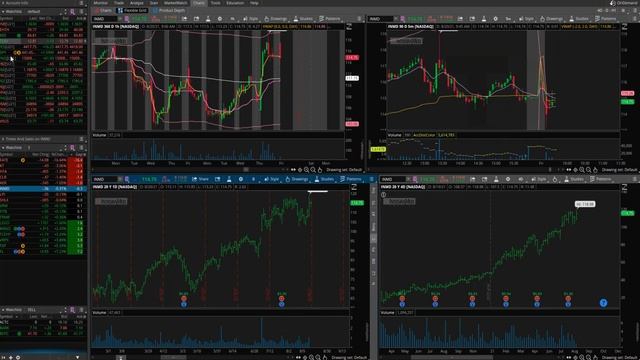This screenshot has height=360, width=640.
Task: Open Studies in the bottom-left chart toolbar
Action: point(324,179)
